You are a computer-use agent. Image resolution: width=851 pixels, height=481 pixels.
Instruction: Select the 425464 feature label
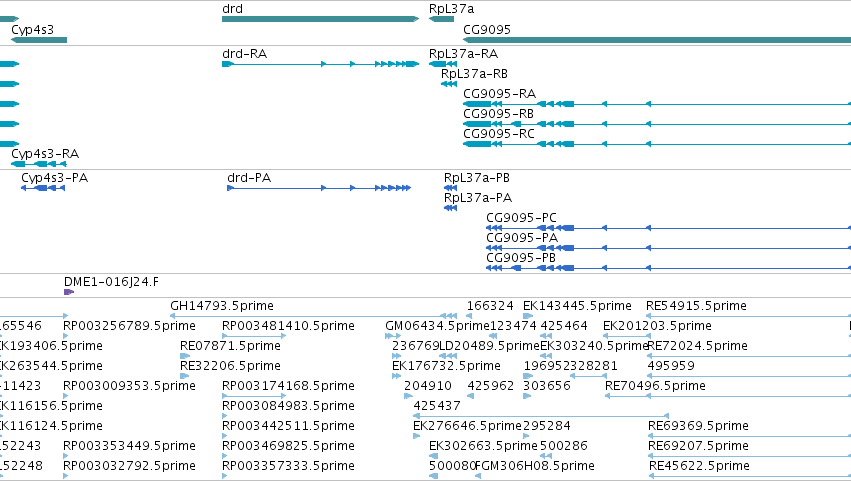(x=564, y=326)
